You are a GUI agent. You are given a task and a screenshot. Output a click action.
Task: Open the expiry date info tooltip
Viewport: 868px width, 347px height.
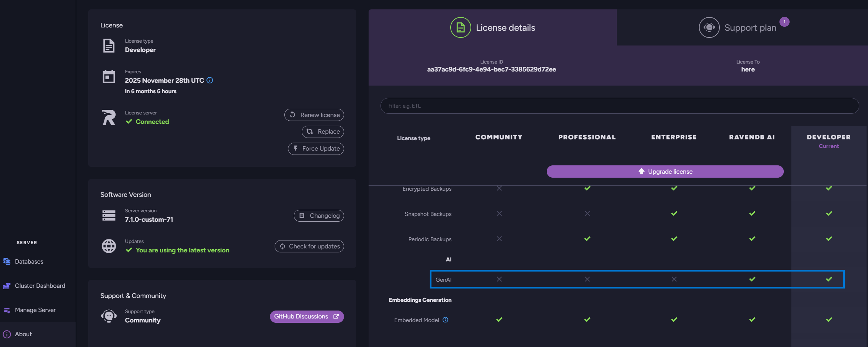point(210,81)
